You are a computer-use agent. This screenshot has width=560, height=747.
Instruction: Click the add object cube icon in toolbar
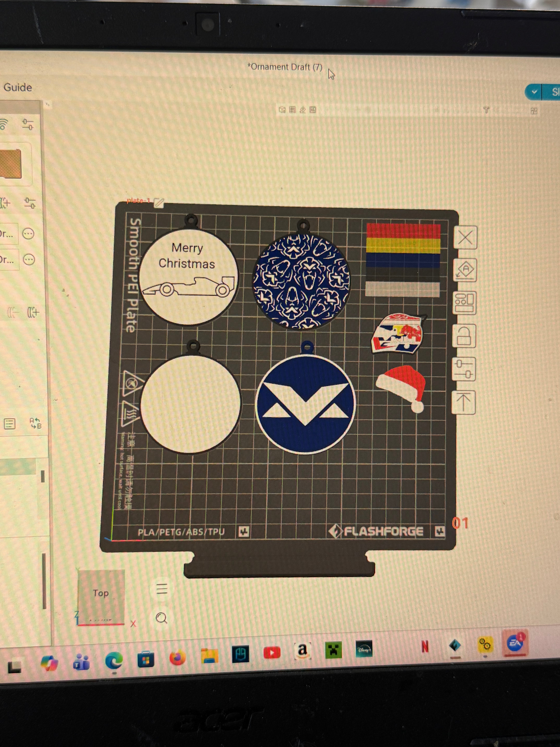pos(282,110)
